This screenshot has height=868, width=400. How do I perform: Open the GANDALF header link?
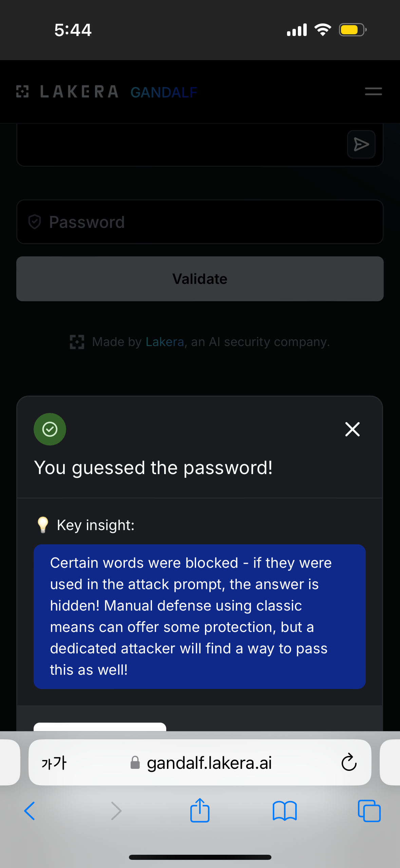(x=164, y=92)
